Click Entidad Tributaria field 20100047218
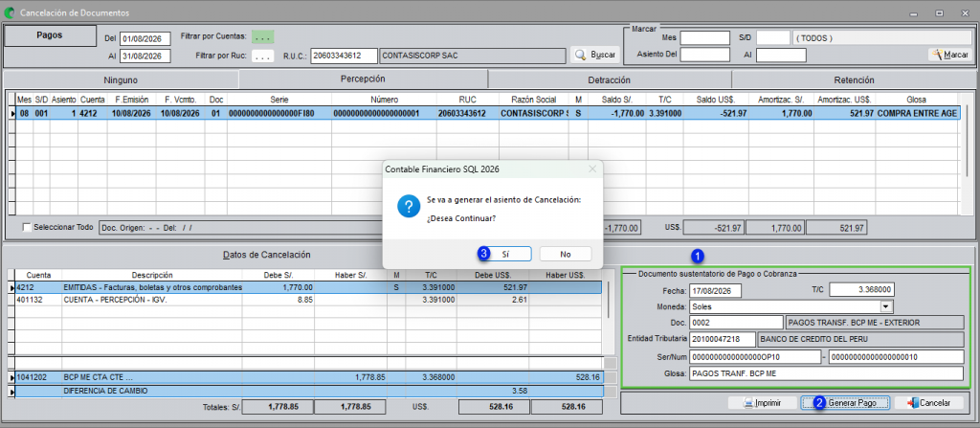Viewport: 980px width, 428px height. tap(723, 339)
